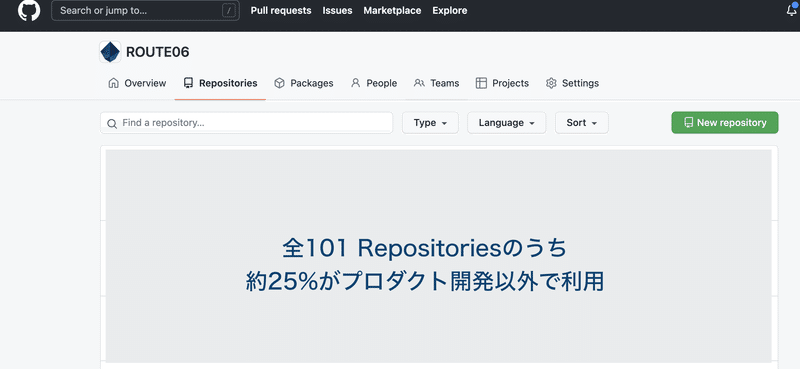This screenshot has height=369, width=800.
Task: Click the slash shortcut icon in search
Action: pos(229,11)
